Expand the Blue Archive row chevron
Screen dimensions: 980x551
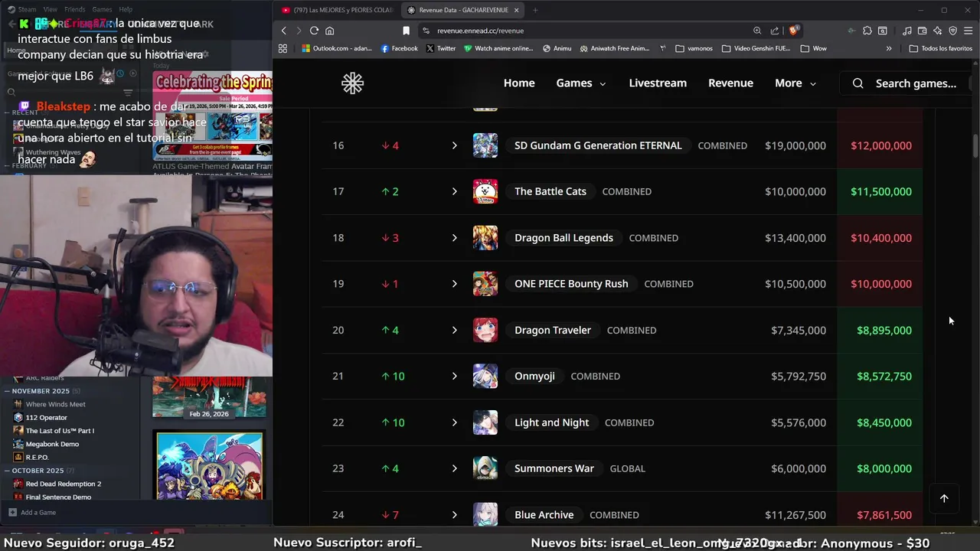(x=454, y=514)
